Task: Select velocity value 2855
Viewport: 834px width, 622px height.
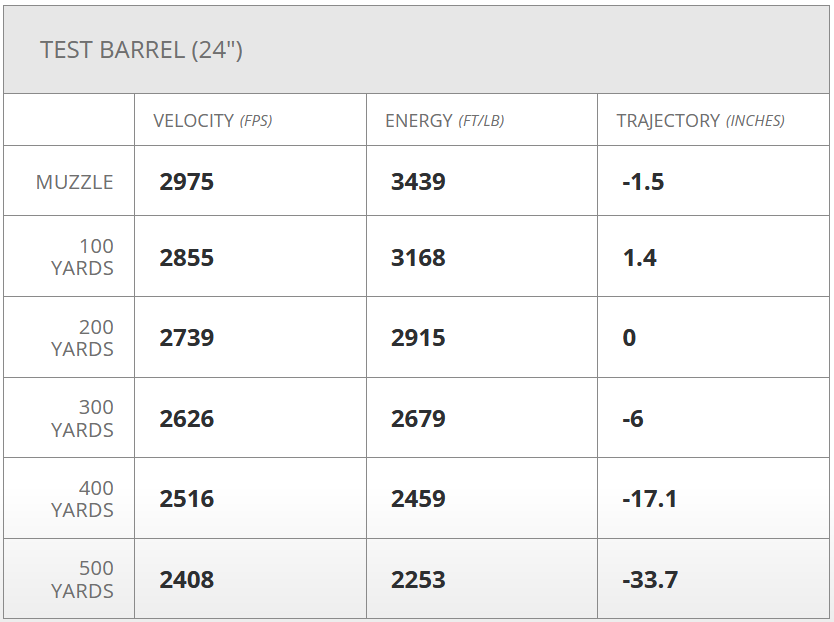Action: coord(187,258)
